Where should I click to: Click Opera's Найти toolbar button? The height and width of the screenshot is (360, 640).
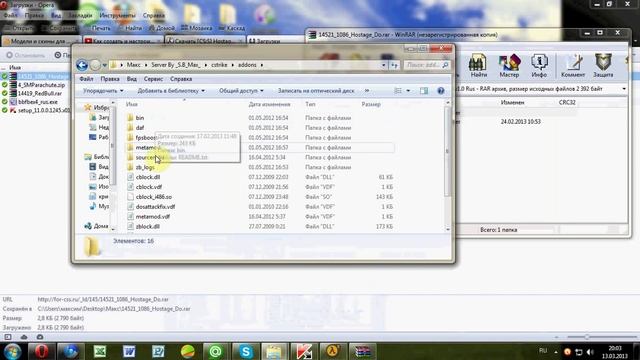point(130,28)
